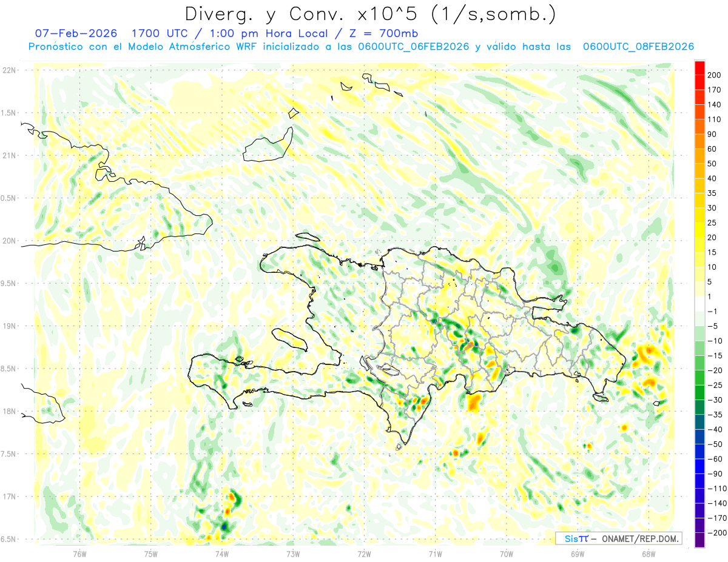Click the blue "Sis" logo text
Viewport: 728px width, 562px height.
tap(571, 538)
